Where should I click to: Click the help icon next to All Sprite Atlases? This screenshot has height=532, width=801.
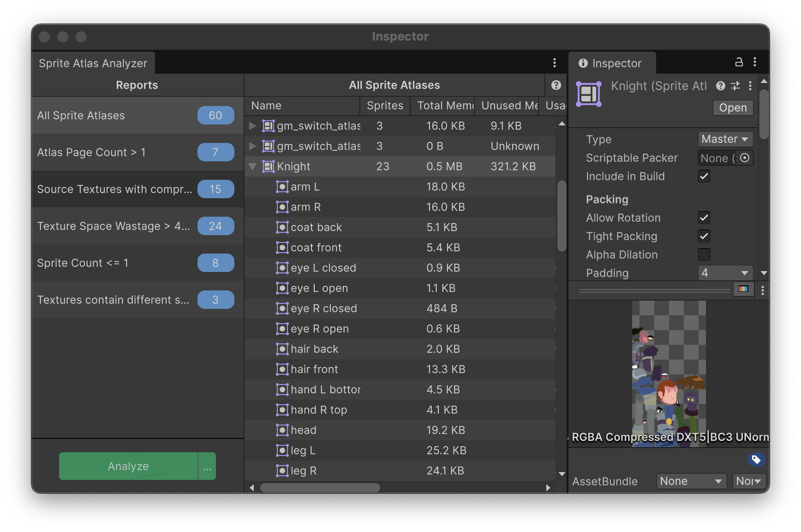point(556,85)
